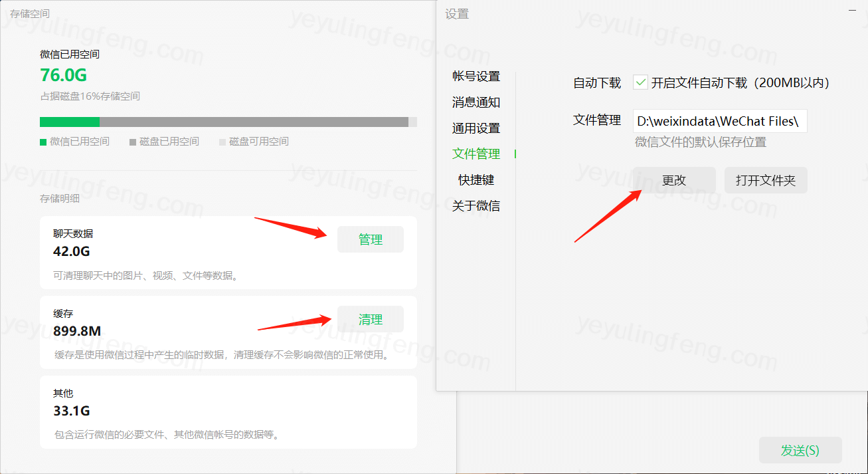Image resolution: width=868 pixels, height=474 pixels.
Task: Click the file path field D:\weixindata\WeChat Files\
Action: [720, 121]
